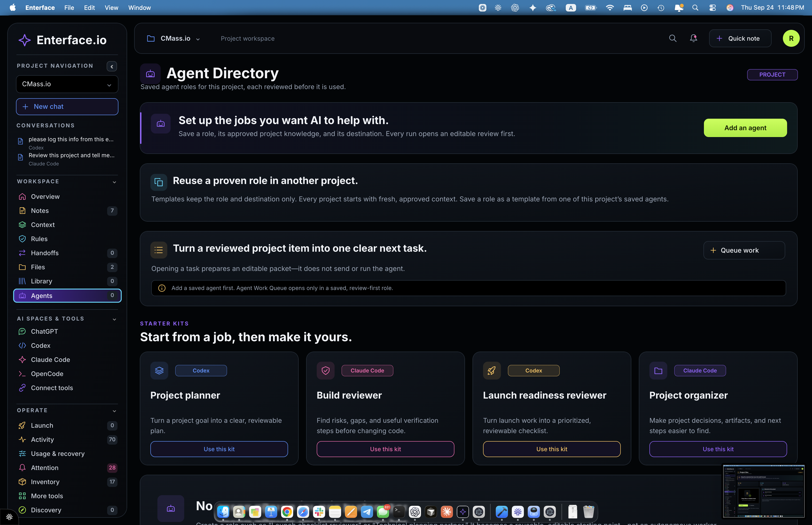812x525 pixels.
Task: Click the screenshot preview thumbnail
Action: (x=763, y=491)
